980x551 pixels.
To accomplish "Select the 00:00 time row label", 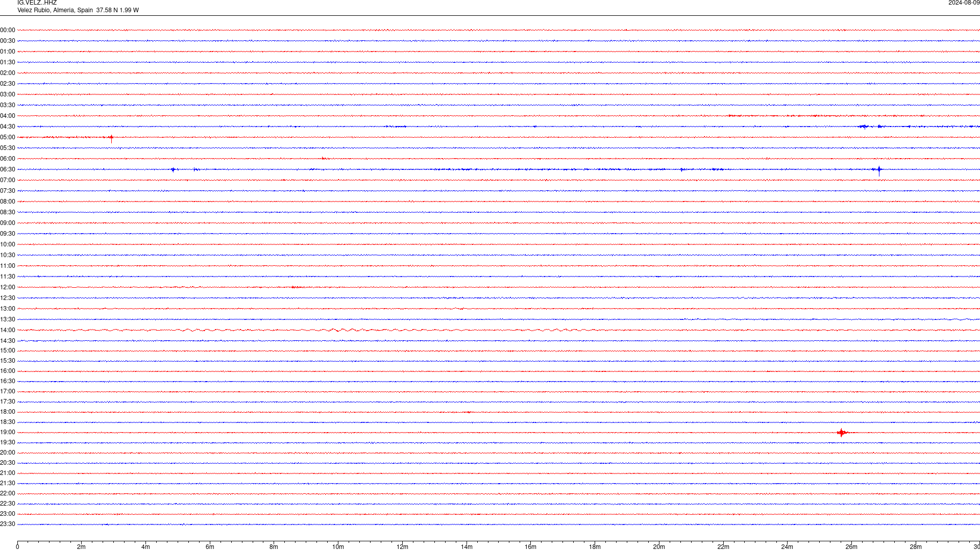I will coord(8,30).
